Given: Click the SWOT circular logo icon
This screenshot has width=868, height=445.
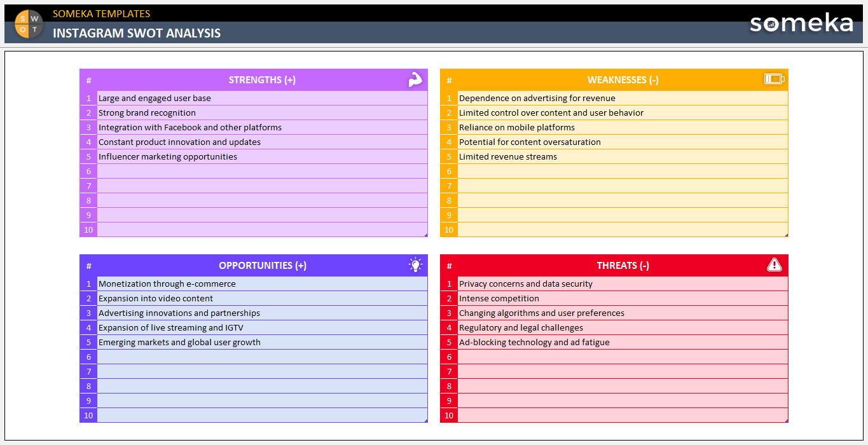Looking at the screenshot, I should pyautogui.click(x=29, y=24).
